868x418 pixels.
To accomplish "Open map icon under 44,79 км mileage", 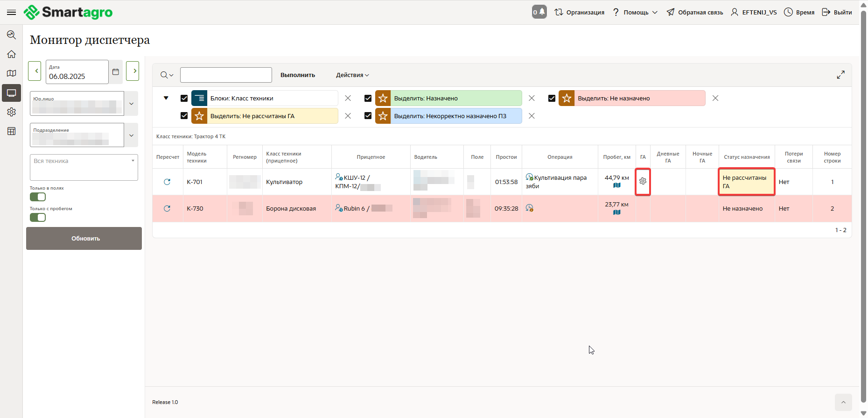I will pyautogui.click(x=616, y=185).
